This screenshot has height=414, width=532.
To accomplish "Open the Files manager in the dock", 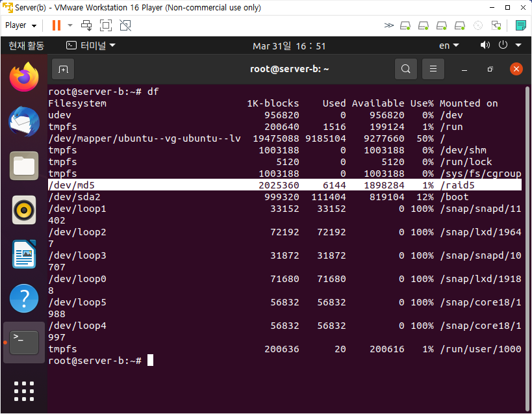I will point(24,166).
